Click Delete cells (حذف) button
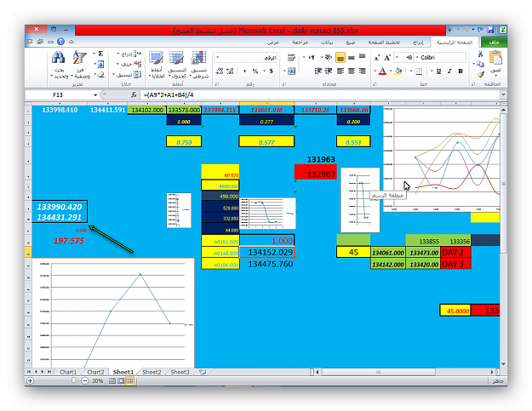This screenshot has width=532, height=411. 129,64
